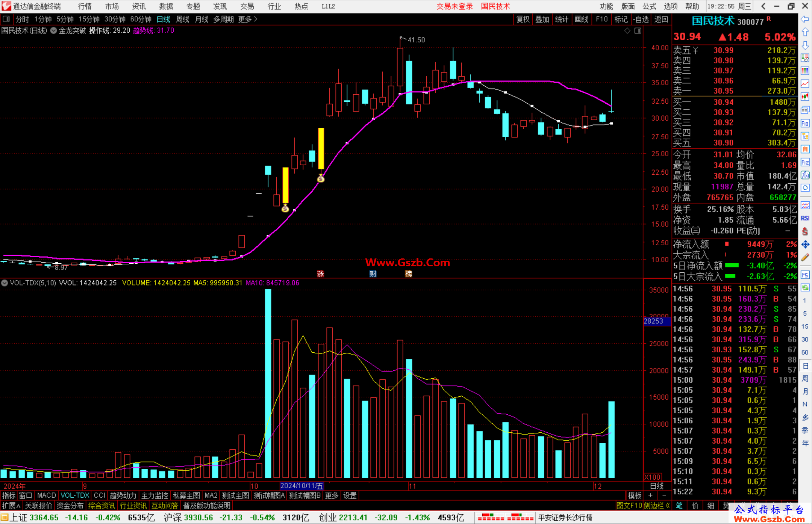Expand the 扩展 panel arrow
812x524 pixels.
(x=11, y=506)
